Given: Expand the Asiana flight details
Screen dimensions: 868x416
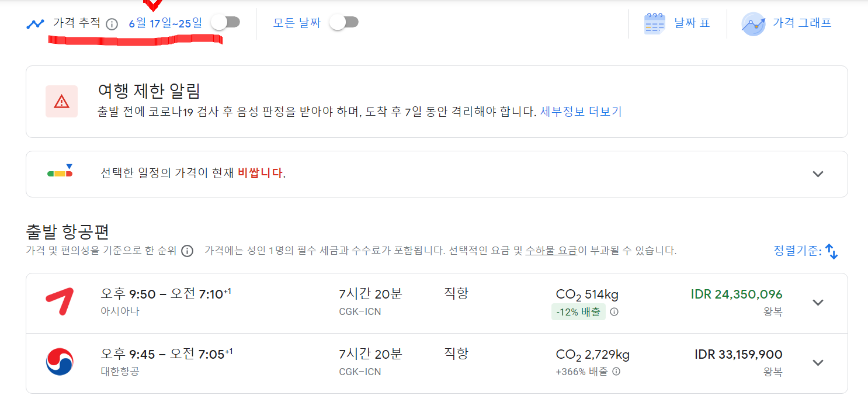Looking at the screenshot, I should 818,302.
